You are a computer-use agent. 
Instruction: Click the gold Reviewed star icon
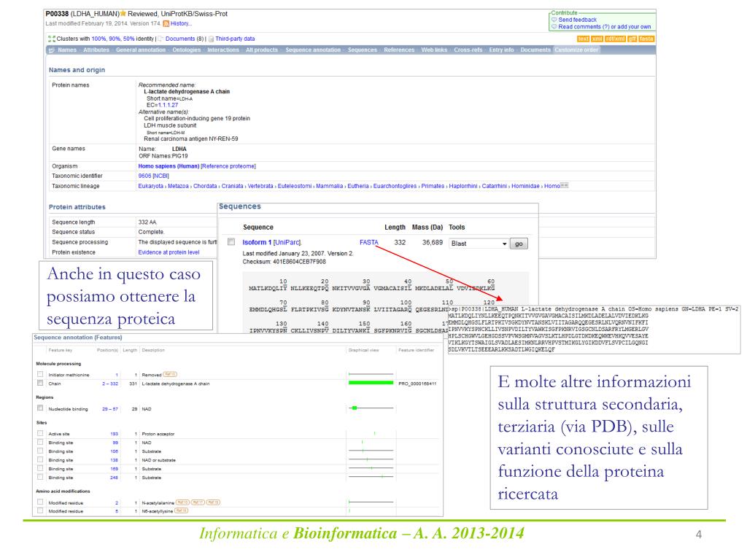click(123, 14)
